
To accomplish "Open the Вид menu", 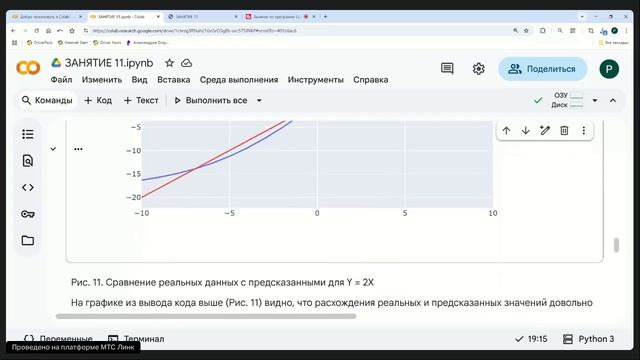I will point(139,80).
